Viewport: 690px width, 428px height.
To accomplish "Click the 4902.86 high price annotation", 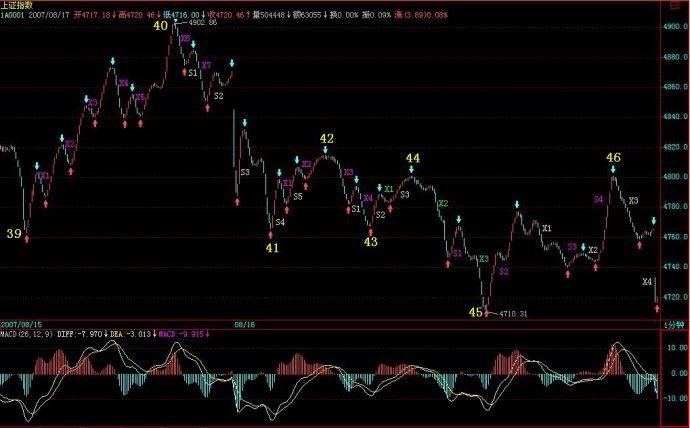I will pos(202,23).
